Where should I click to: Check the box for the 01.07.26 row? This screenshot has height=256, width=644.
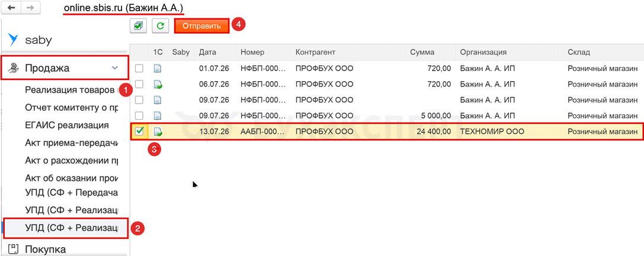(x=139, y=68)
